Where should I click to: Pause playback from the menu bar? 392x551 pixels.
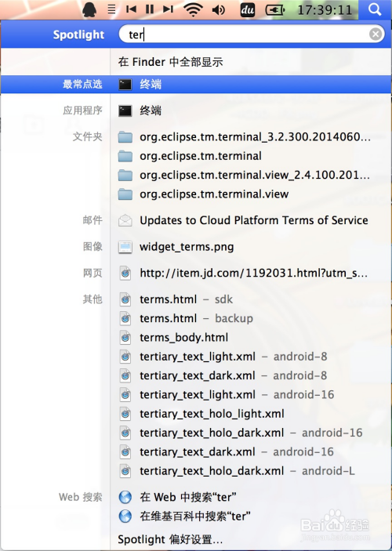150,9
